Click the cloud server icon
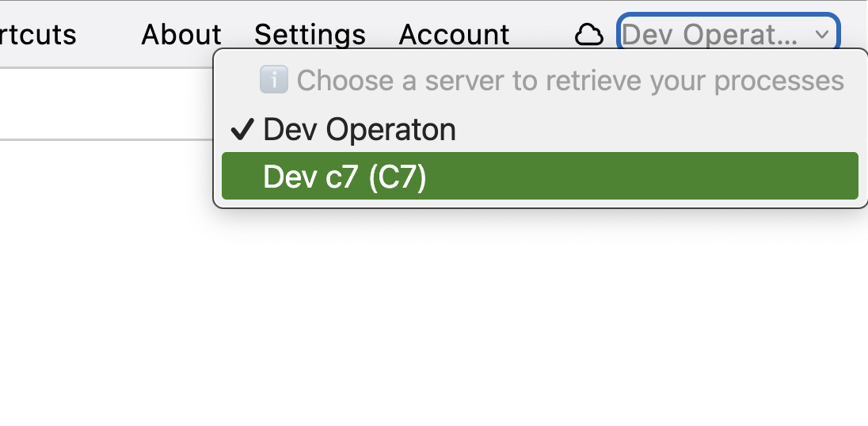The height and width of the screenshot is (426, 868). click(x=588, y=35)
